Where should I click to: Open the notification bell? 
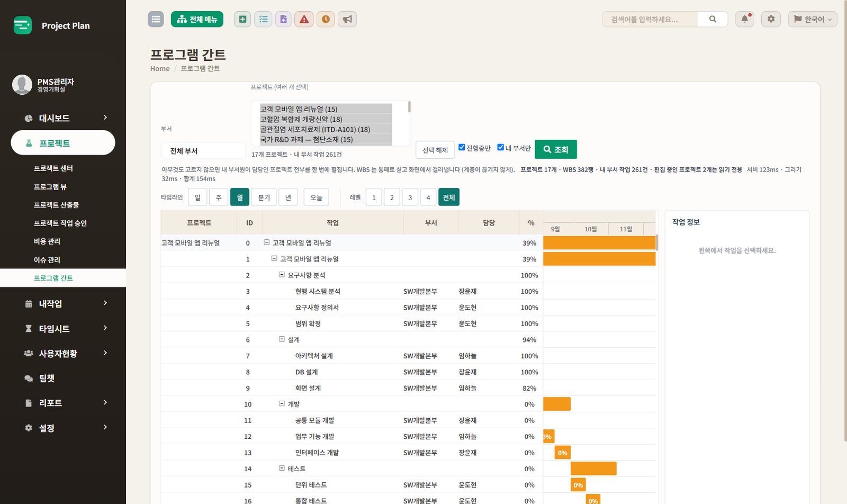coord(745,19)
